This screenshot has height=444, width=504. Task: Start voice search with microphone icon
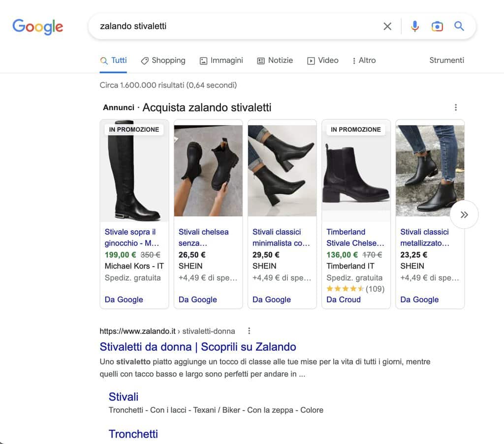click(x=414, y=27)
